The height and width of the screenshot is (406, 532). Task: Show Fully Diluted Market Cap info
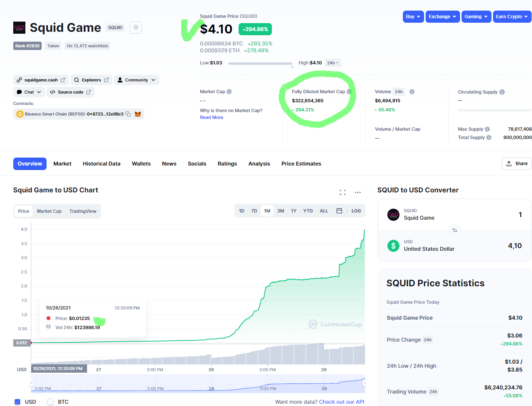pos(349,92)
